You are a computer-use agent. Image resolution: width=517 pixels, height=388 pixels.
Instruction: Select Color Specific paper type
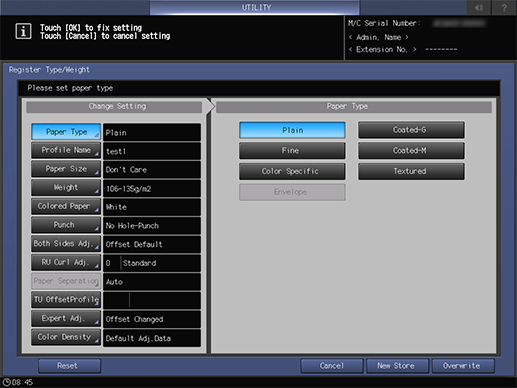292,171
